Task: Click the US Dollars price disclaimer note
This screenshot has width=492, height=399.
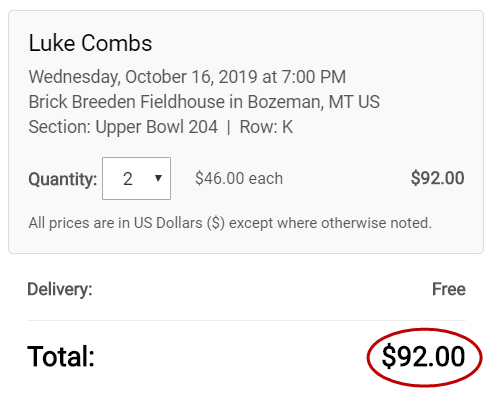Action: coord(230,223)
